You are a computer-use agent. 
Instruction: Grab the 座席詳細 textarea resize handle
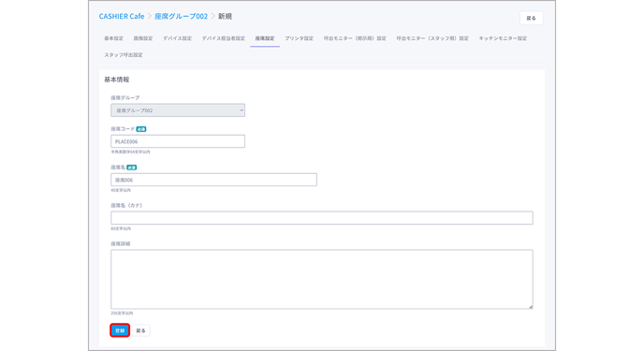point(531,306)
